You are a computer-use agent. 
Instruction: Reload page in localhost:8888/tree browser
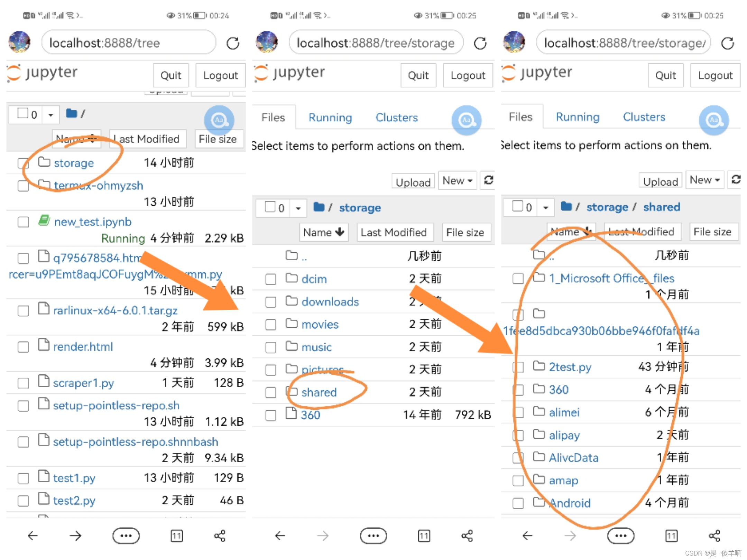point(233,43)
